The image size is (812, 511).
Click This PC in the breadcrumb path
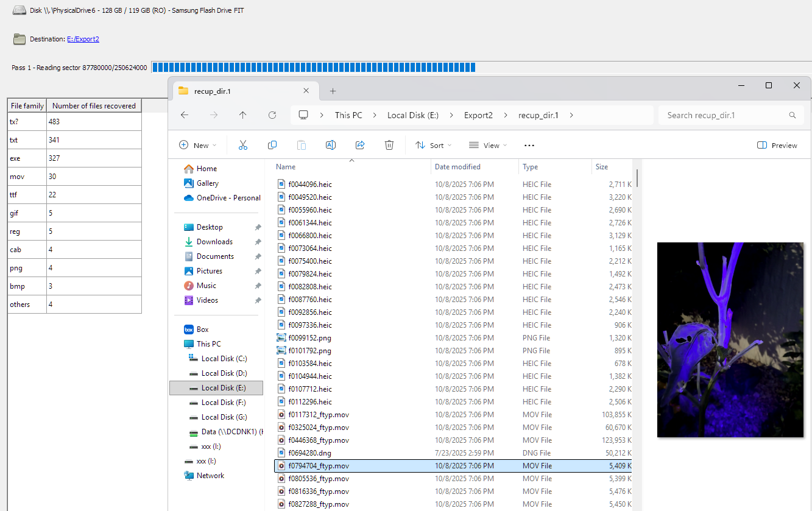pos(348,115)
